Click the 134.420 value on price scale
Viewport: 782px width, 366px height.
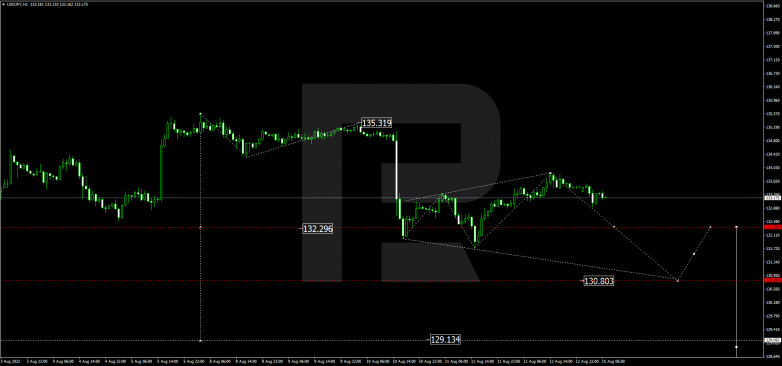tap(773, 155)
